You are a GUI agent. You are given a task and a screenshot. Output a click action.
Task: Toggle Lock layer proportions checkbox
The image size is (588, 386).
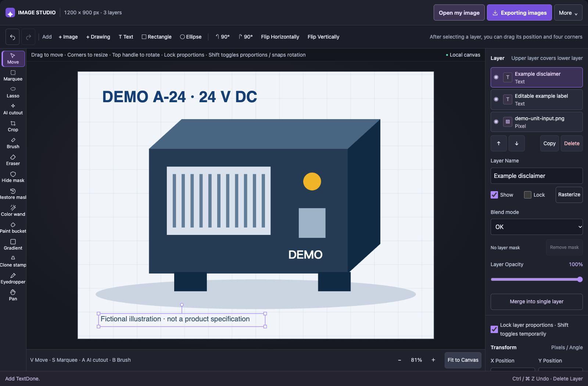click(x=494, y=329)
